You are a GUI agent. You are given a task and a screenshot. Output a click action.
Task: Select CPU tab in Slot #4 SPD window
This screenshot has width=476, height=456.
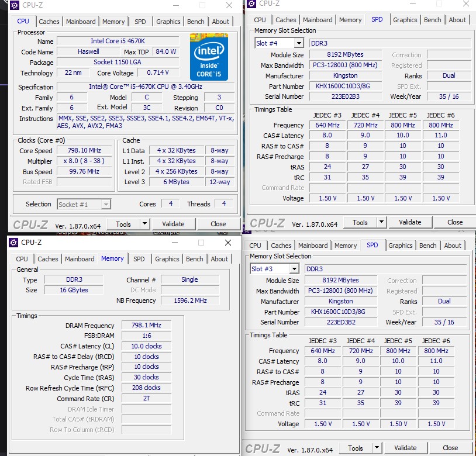pos(260,20)
